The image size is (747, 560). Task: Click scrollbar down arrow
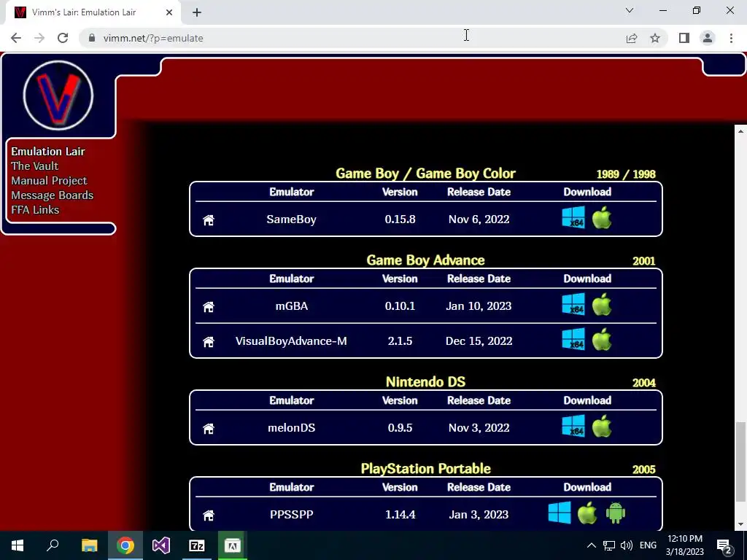tap(740, 524)
